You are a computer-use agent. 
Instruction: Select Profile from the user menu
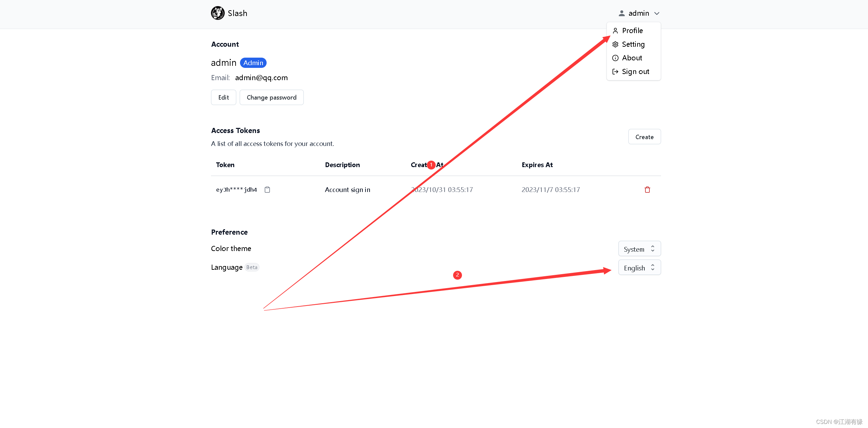[632, 30]
